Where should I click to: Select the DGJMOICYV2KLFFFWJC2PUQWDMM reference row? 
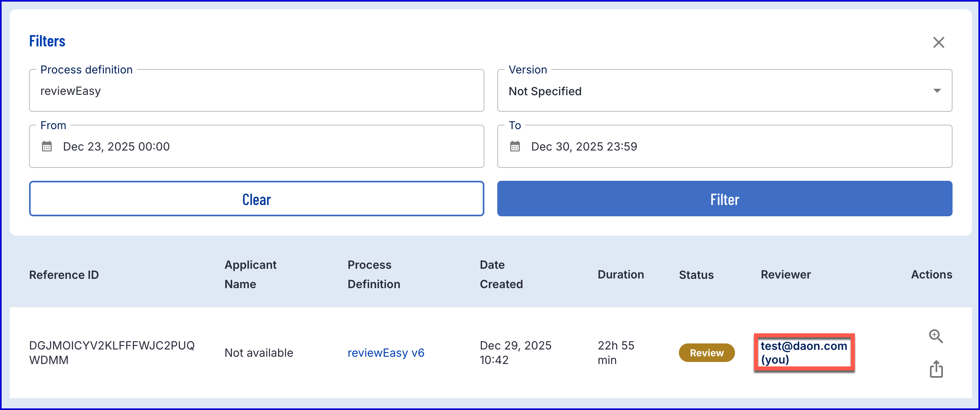(112, 353)
